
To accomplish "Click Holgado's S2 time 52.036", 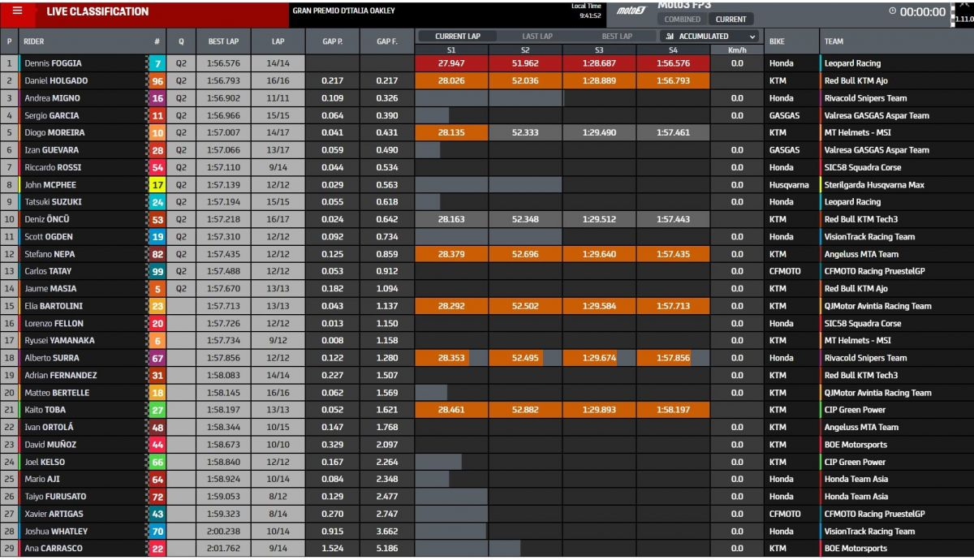I will click(525, 81).
